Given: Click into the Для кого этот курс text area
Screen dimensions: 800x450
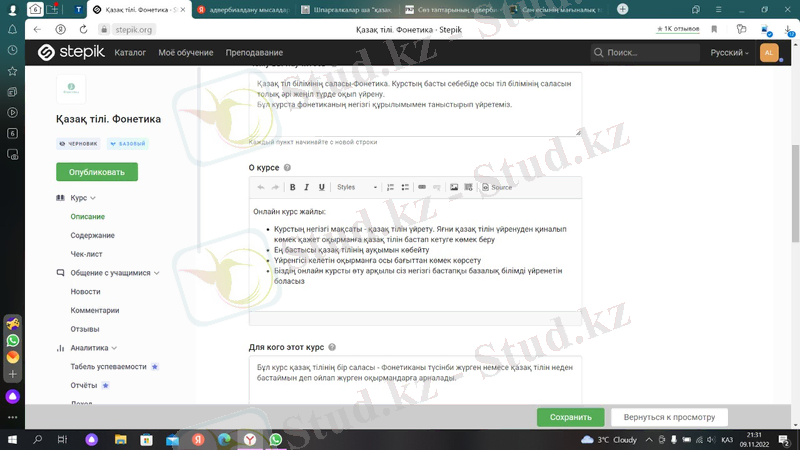Looking at the screenshot, I should [x=415, y=380].
